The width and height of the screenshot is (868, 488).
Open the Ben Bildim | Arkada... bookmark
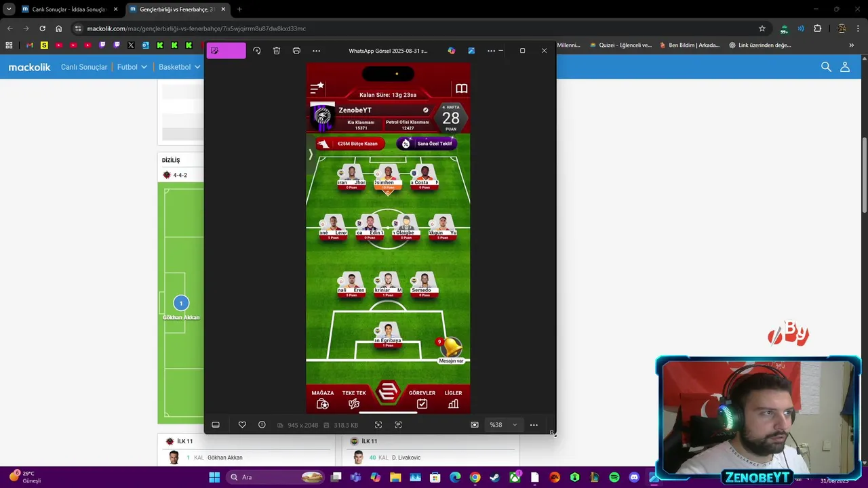click(690, 45)
